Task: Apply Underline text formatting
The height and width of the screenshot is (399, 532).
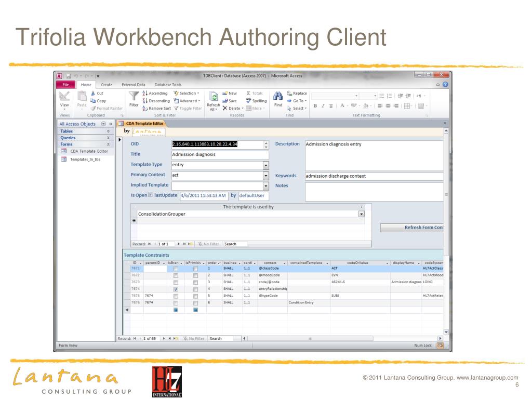Action: (331, 106)
